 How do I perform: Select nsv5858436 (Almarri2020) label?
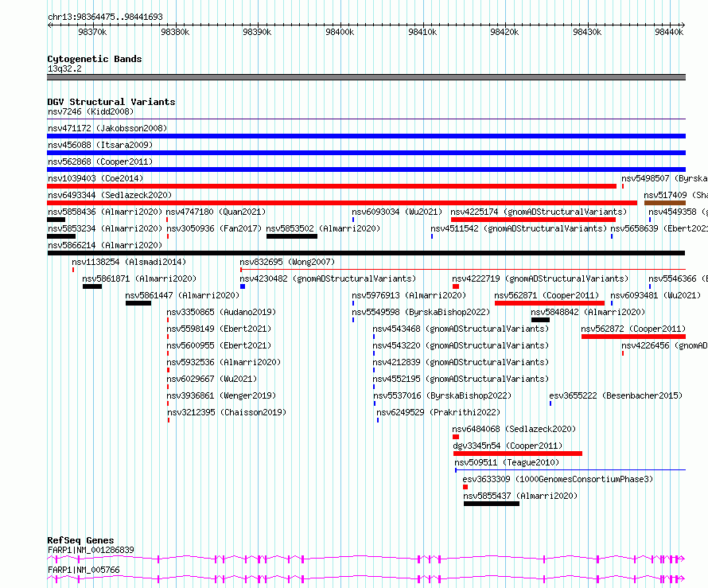point(105,212)
